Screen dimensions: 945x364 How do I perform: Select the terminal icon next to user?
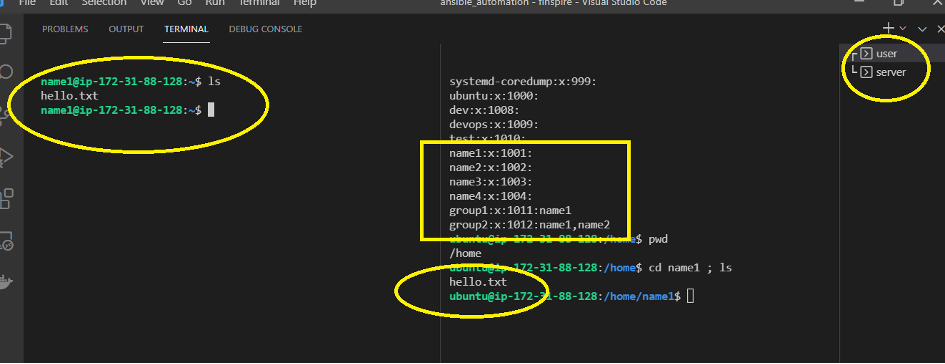(x=867, y=54)
